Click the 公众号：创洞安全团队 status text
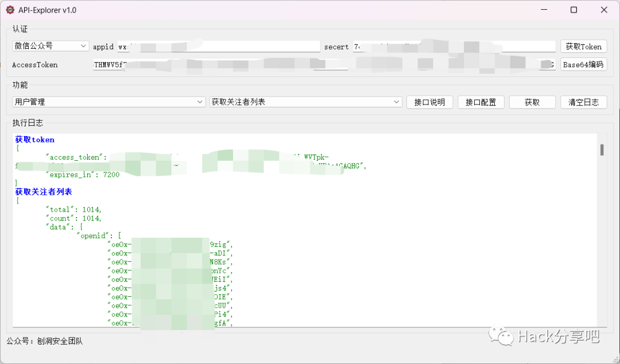620x364 pixels. pyautogui.click(x=45, y=341)
